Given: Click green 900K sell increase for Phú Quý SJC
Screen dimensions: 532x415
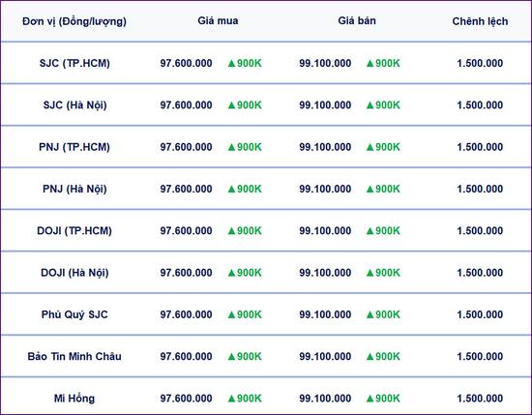Looking at the screenshot, I should tap(383, 314).
